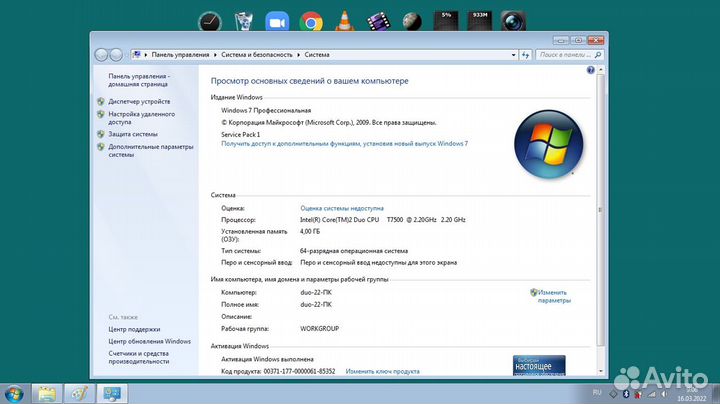Viewport: 720px width, 404px height.
Task: Launch Google Chrome from the dock
Action: tap(311, 22)
